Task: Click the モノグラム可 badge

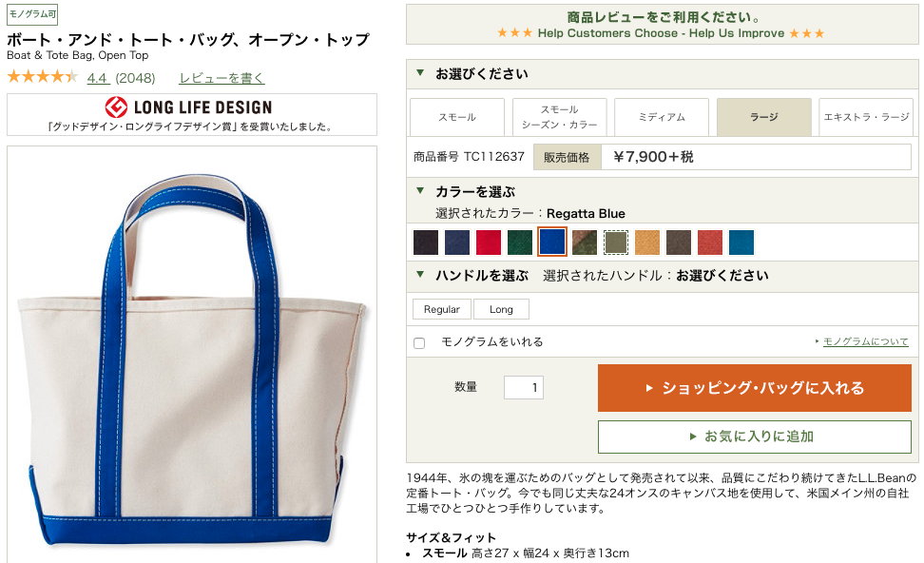Action: pos(32,15)
